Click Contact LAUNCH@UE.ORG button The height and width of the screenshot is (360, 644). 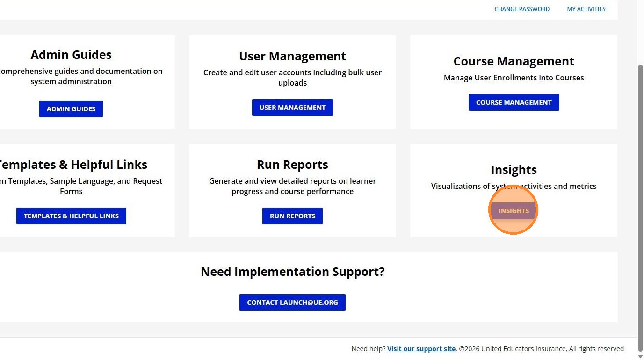click(292, 302)
